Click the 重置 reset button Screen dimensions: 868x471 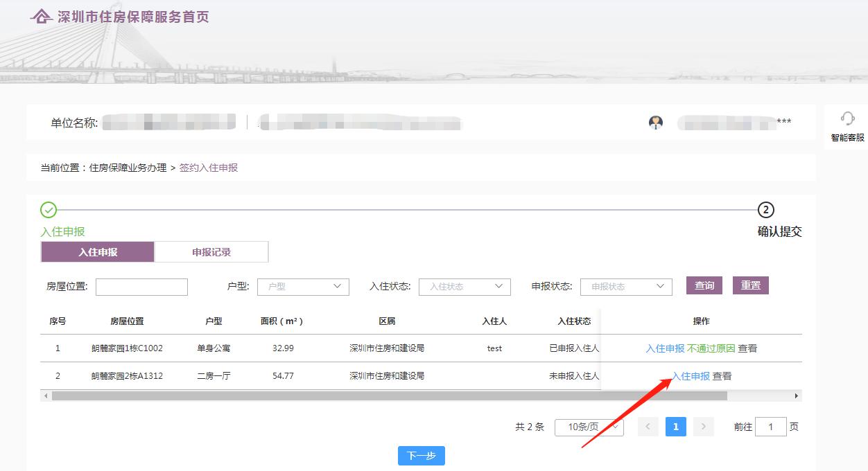(751, 285)
